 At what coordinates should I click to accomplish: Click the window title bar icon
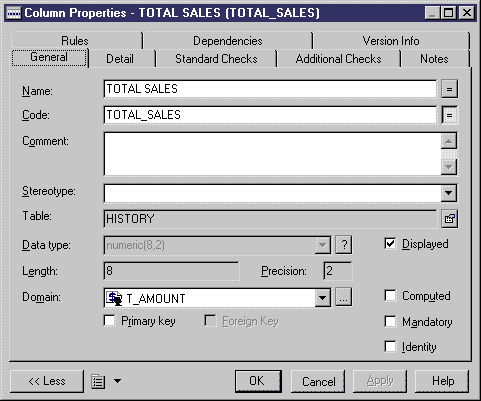tap(14, 13)
